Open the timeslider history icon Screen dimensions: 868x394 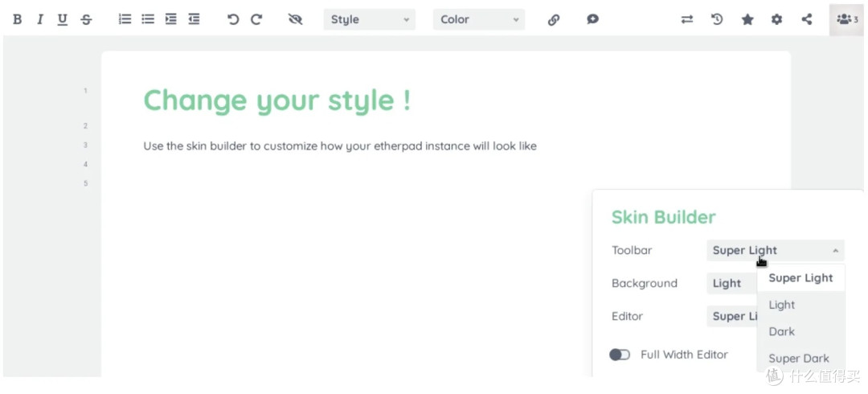point(717,19)
